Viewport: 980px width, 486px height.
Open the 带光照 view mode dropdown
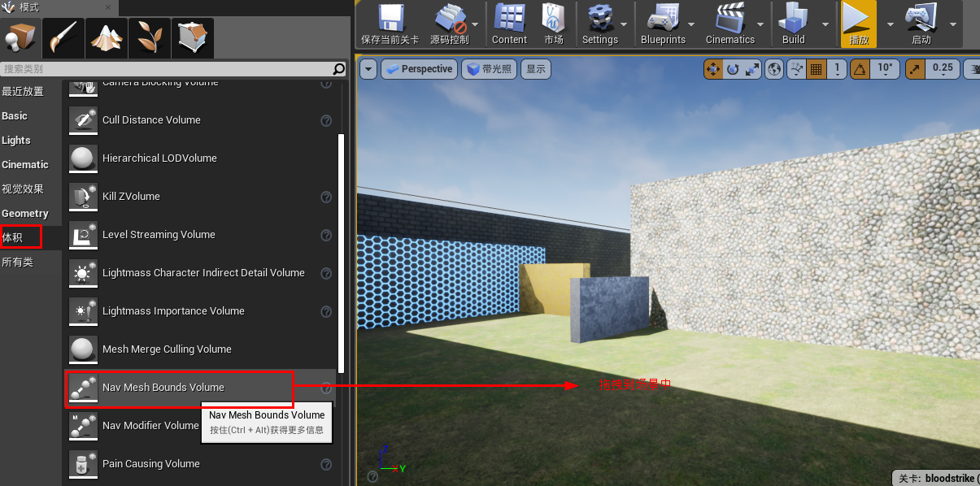[x=488, y=69]
